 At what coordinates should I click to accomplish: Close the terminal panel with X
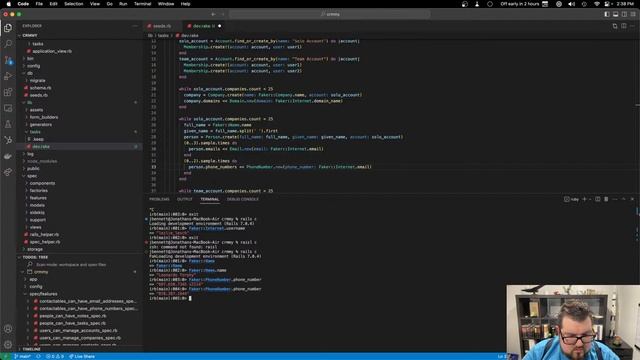point(632,199)
